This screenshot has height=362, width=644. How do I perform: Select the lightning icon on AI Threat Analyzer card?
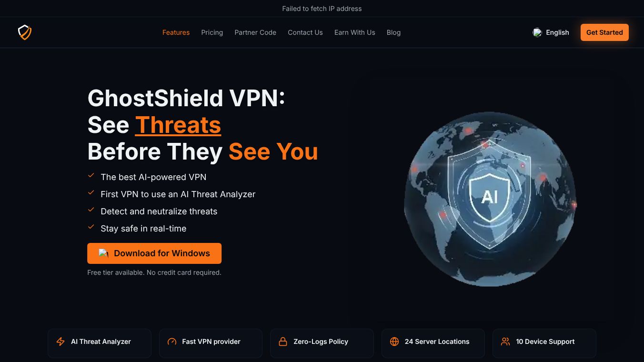pos(60,342)
